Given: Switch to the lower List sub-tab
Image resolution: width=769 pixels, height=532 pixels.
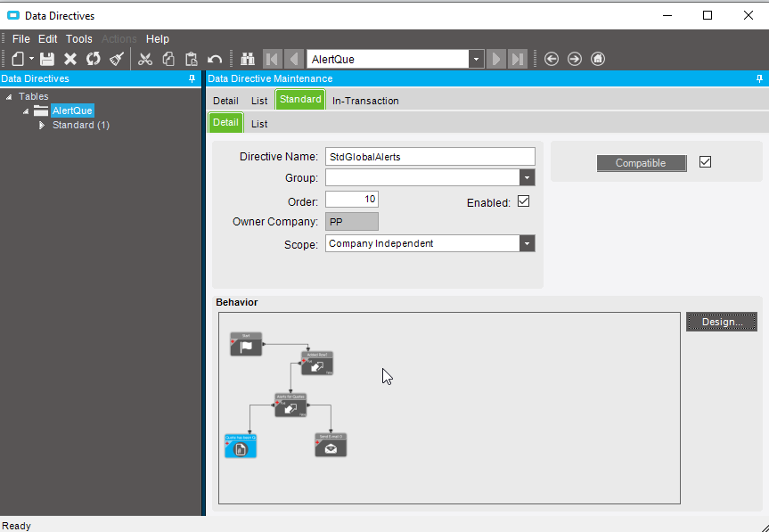Looking at the screenshot, I should pos(259,124).
